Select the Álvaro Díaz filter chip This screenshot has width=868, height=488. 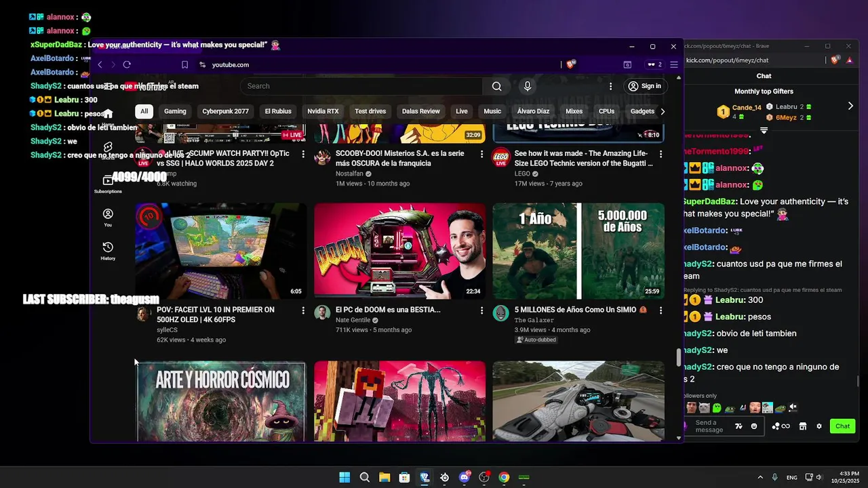(534, 111)
